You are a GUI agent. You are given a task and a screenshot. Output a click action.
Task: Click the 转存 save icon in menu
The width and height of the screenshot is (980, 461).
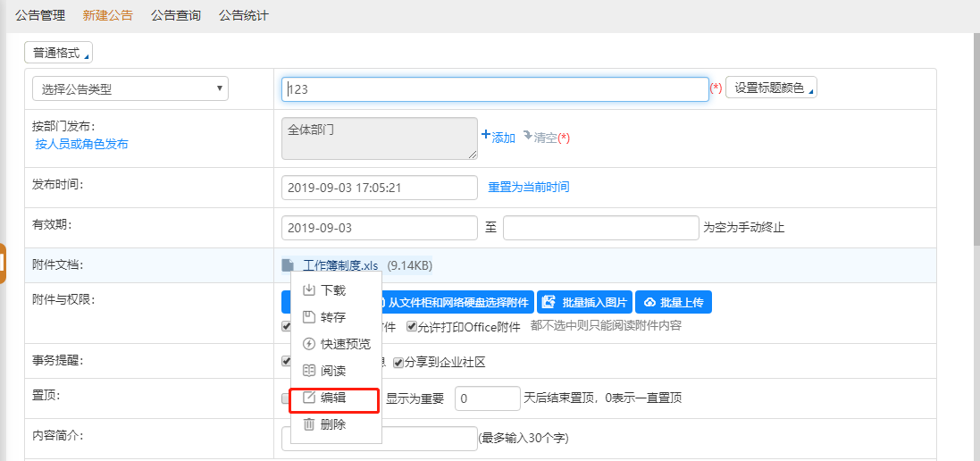point(309,317)
